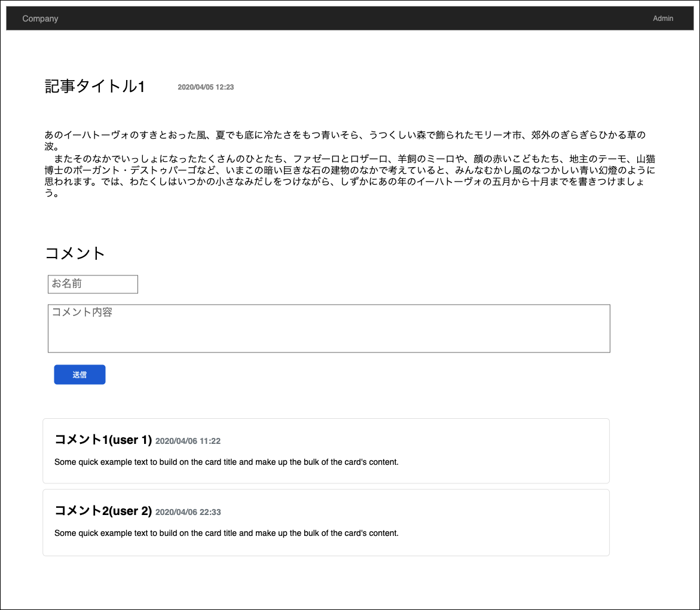This screenshot has width=700, height=610.
Task: Click the body text of コメント2
Action: (x=227, y=533)
